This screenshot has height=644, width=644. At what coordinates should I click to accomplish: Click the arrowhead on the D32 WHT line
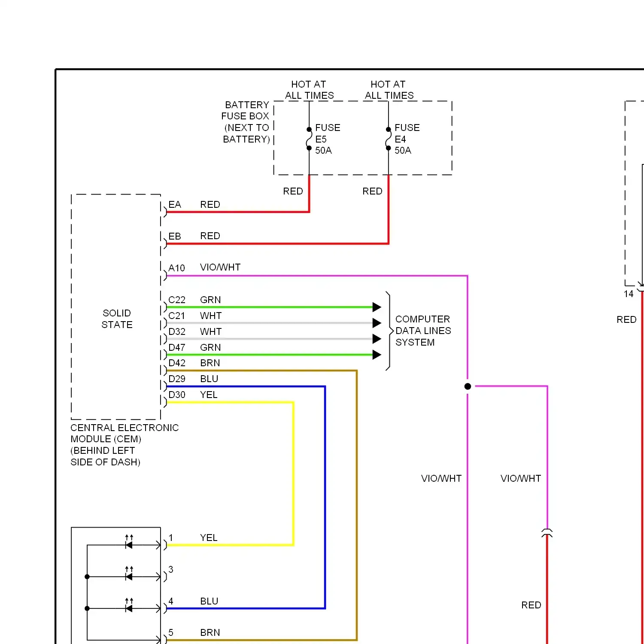(x=377, y=339)
